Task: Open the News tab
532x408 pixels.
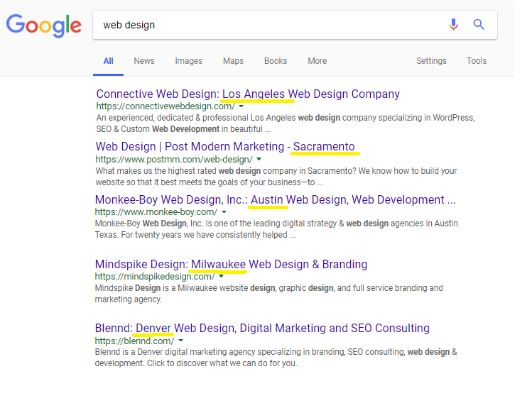Action: [144, 61]
